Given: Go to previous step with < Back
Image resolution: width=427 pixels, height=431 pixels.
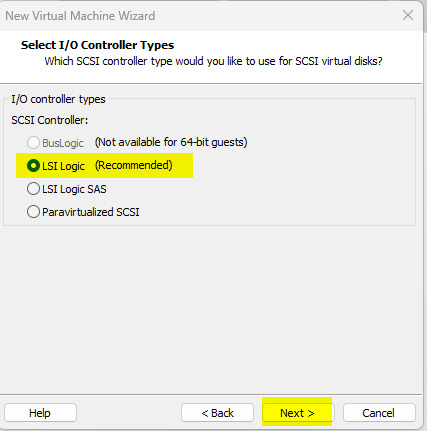Looking at the screenshot, I should pyautogui.click(x=217, y=413).
